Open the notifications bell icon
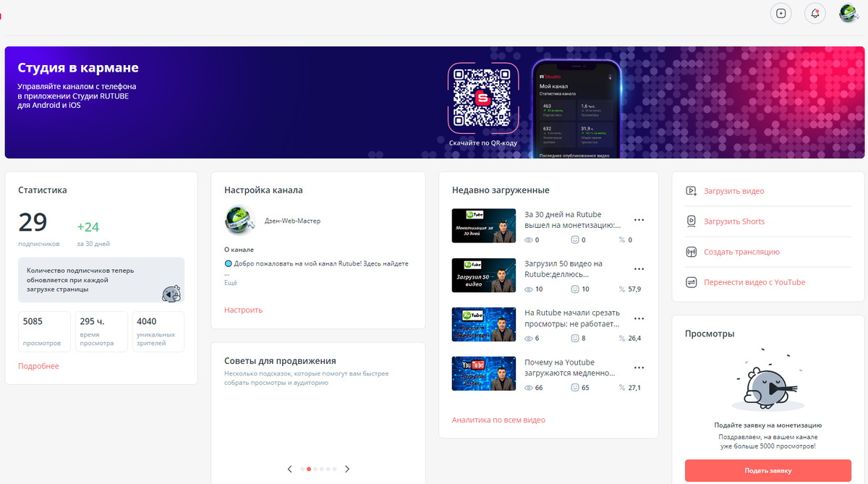The image size is (868, 484). pos(815,13)
